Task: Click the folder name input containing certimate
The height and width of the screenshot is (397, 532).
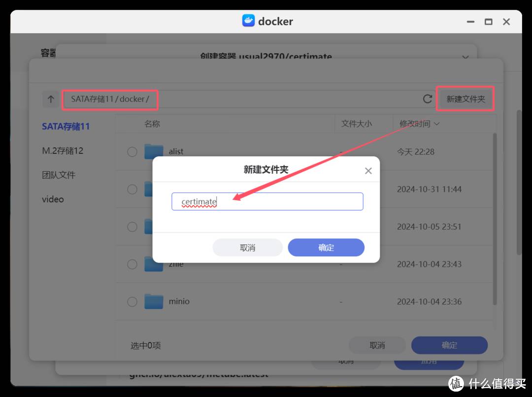Action: [267, 201]
